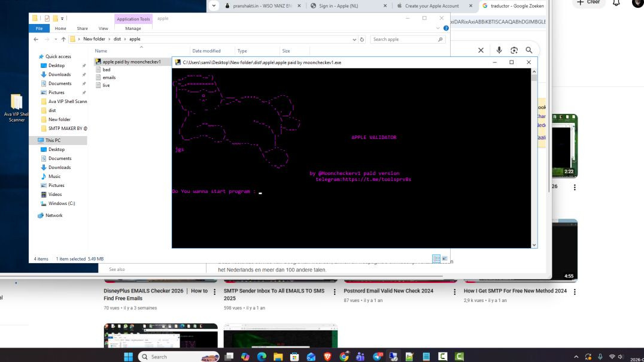Image resolution: width=644 pixels, height=362 pixels.
Task: Switch to the View ribbon tab
Action: point(103,28)
